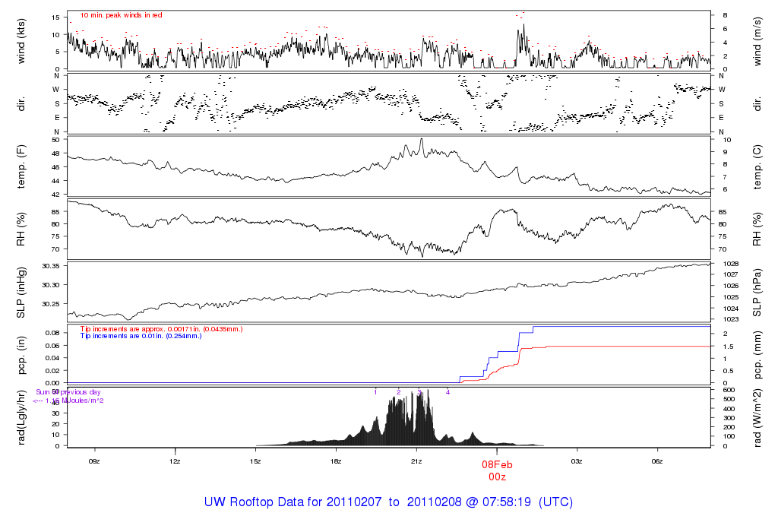Click the 'Sum of previous day' annotation

tap(68, 392)
